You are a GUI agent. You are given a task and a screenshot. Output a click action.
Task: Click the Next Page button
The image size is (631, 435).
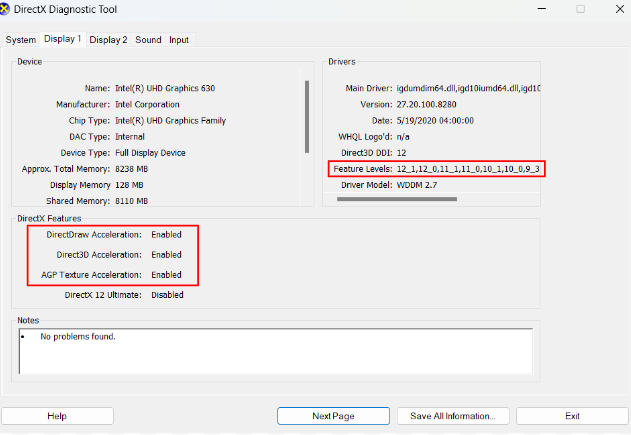tap(333, 416)
